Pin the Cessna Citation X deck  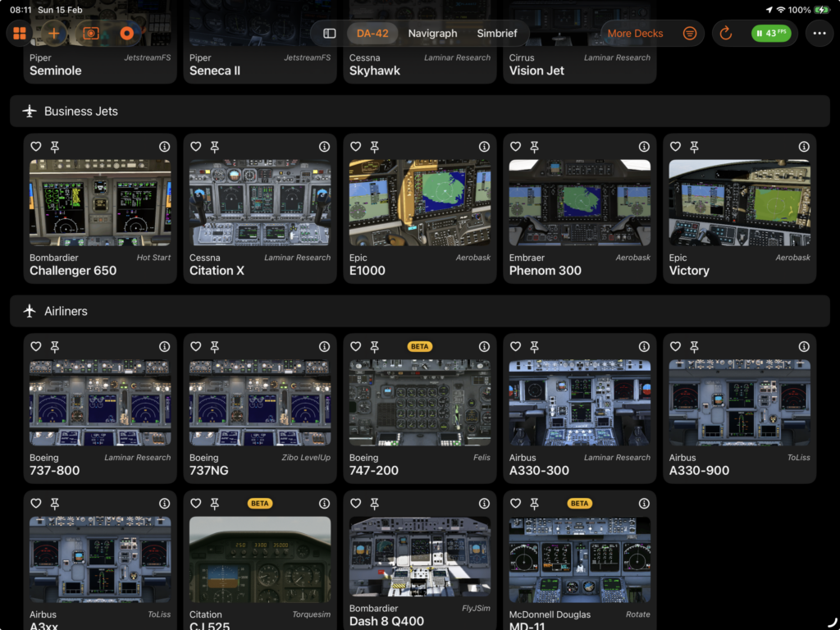(215, 147)
